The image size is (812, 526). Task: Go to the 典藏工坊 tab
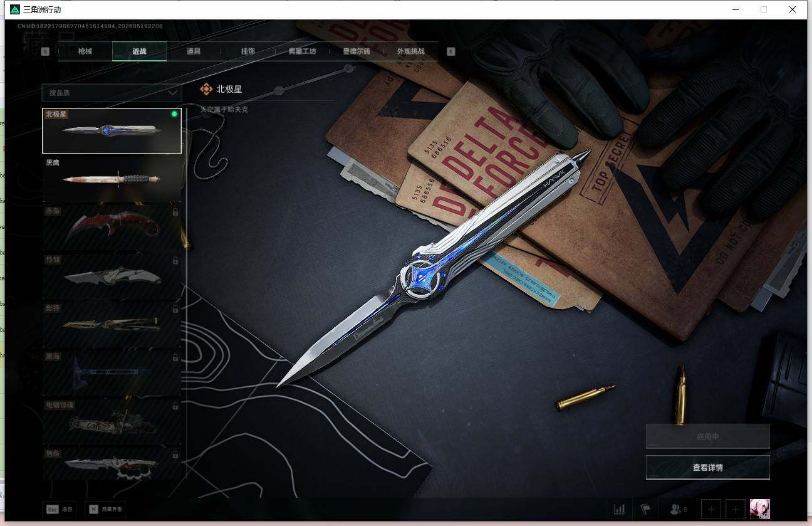303,51
